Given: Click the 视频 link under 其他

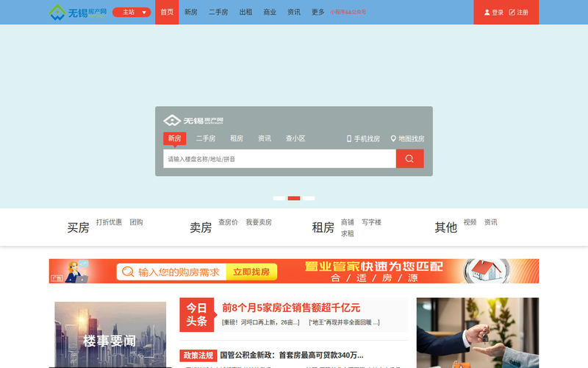Looking at the screenshot, I should click(x=470, y=222).
